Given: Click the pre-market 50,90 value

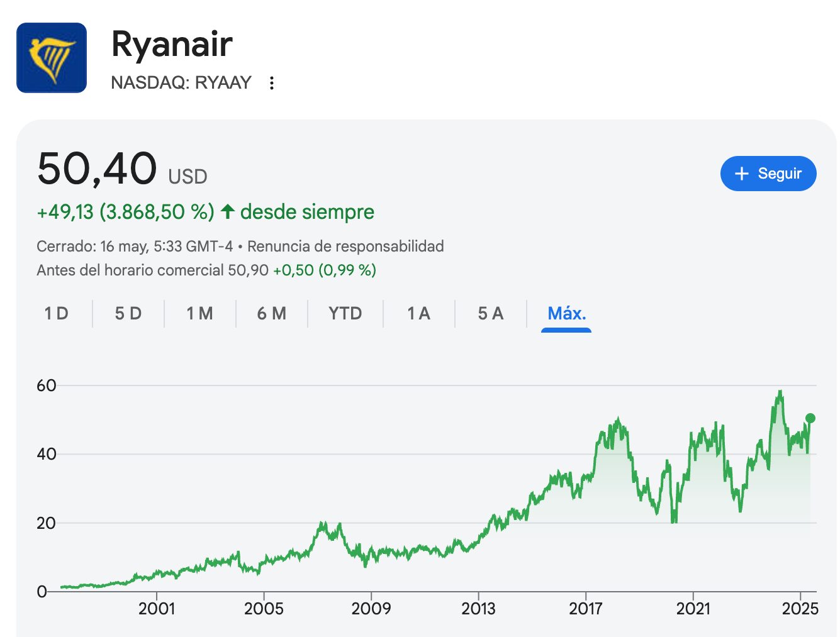Looking at the screenshot, I should coord(248,270).
